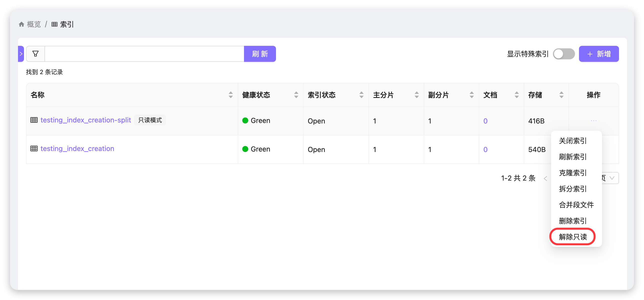Click the filter funnel icon
Screen dimensions: 644x300
(35, 54)
